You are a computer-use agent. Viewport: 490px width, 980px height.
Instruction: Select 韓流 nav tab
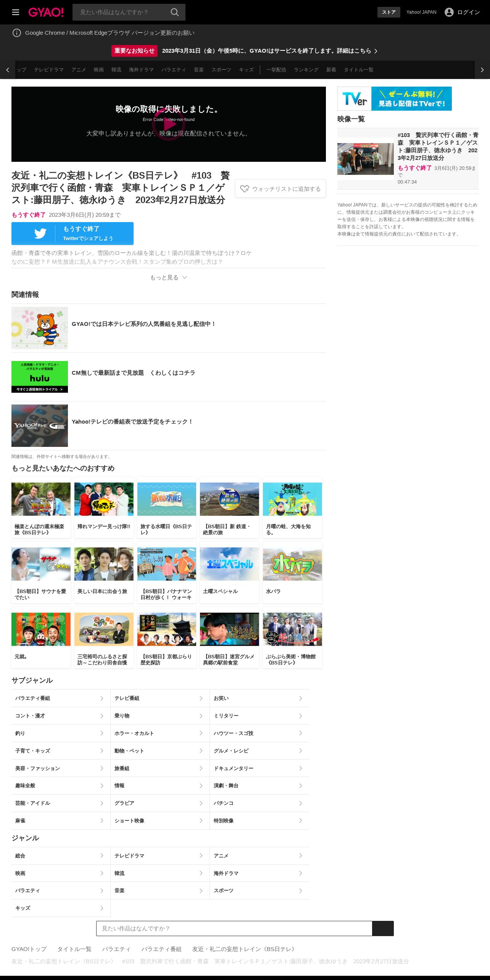pyautogui.click(x=116, y=70)
